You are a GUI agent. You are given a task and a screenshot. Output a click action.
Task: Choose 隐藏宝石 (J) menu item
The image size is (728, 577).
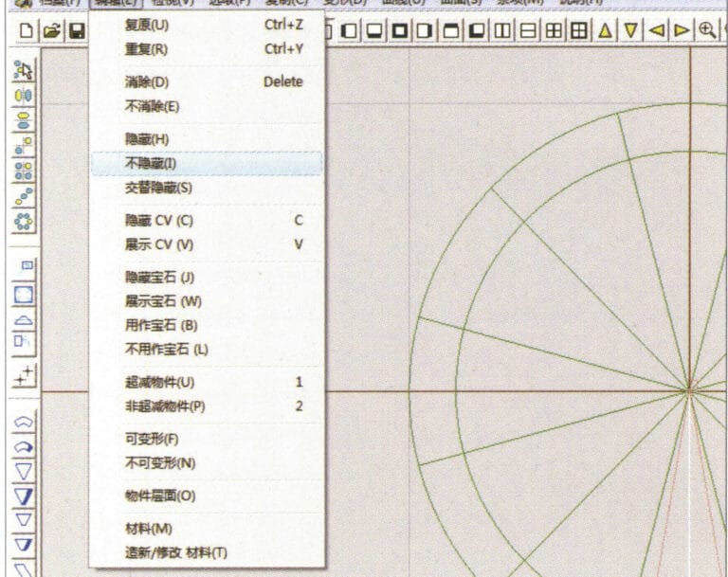207,277
